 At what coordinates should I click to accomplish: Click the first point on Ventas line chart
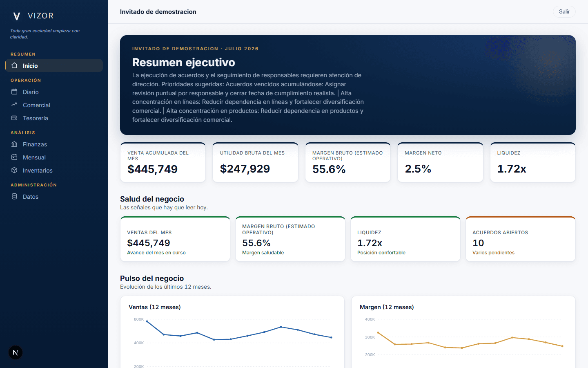pyautogui.click(x=147, y=321)
